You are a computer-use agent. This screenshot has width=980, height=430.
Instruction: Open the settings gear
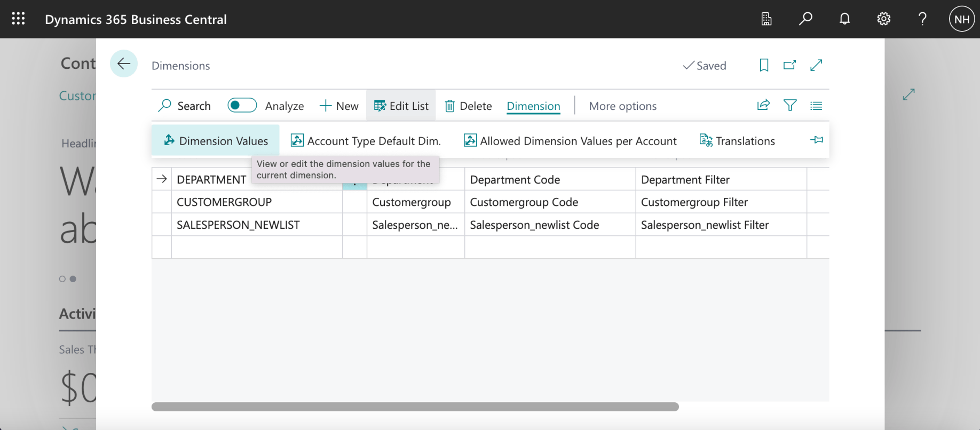click(x=883, y=19)
